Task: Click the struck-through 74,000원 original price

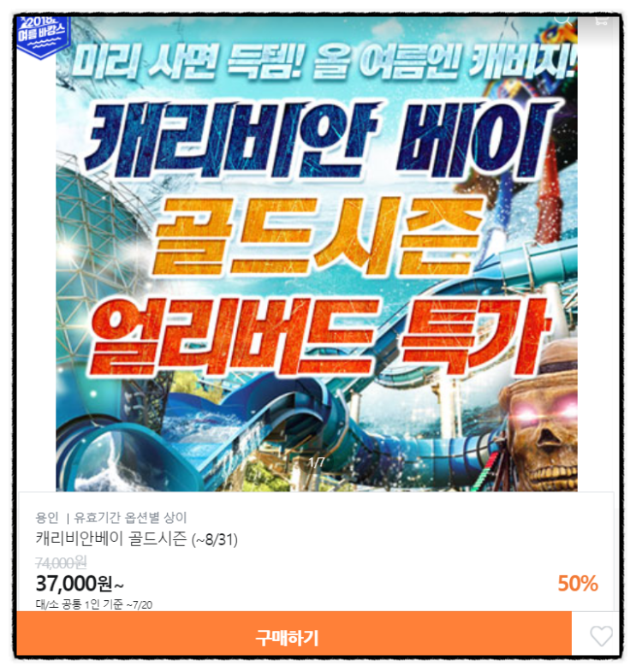Action: (61, 562)
